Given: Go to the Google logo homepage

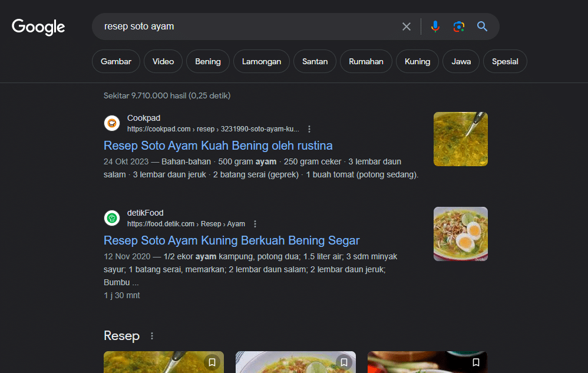Looking at the screenshot, I should 38,27.
